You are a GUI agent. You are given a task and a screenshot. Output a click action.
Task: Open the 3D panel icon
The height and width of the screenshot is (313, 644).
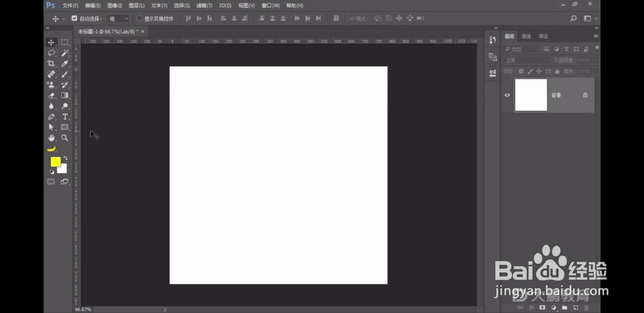point(493,73)
